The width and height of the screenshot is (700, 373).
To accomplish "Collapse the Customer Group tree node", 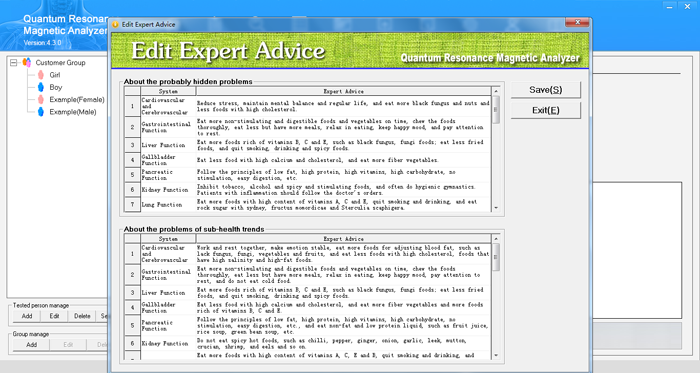I will click(x=14, y=62).
